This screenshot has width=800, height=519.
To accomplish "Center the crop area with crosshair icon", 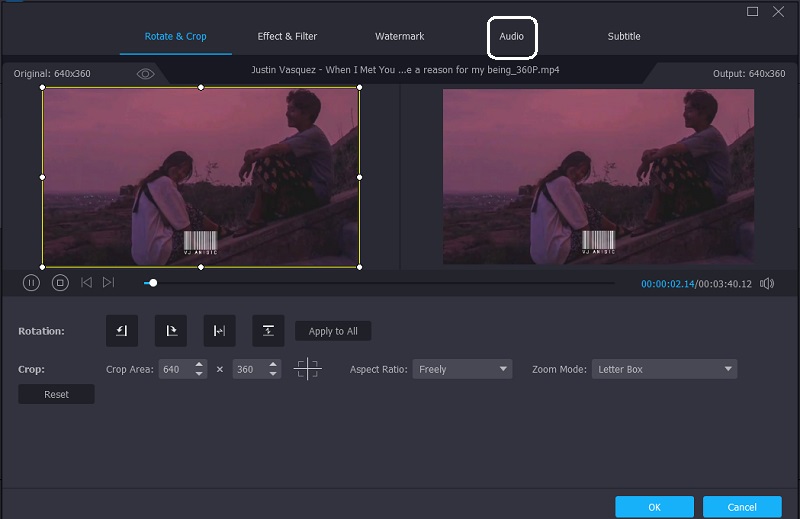I will point(307,370).
